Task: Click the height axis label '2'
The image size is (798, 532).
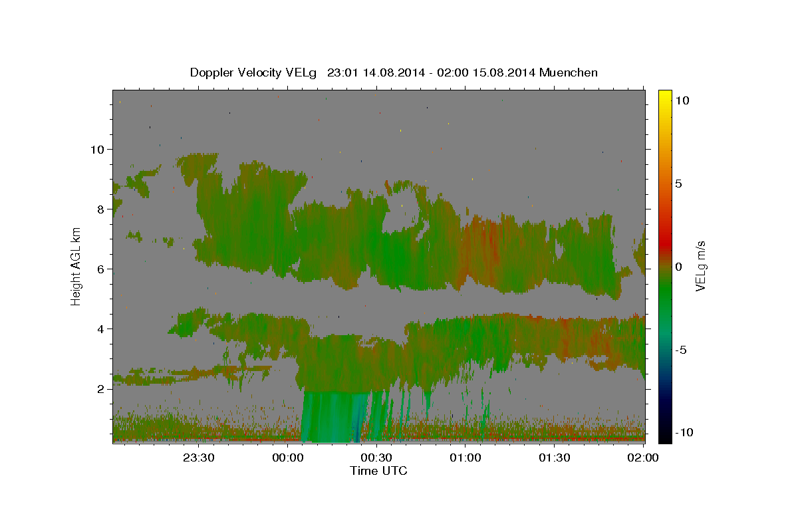Action: click(x=101, y=388)
